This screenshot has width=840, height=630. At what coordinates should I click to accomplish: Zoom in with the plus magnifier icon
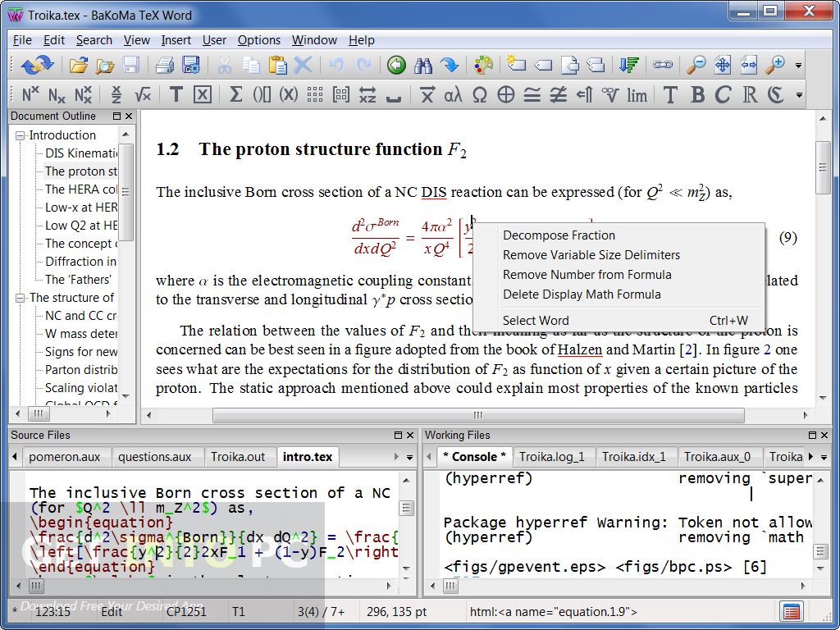(775, 66)
